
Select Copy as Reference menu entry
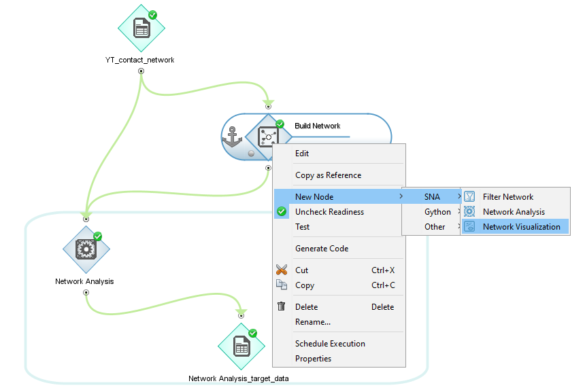click(328, 175)
